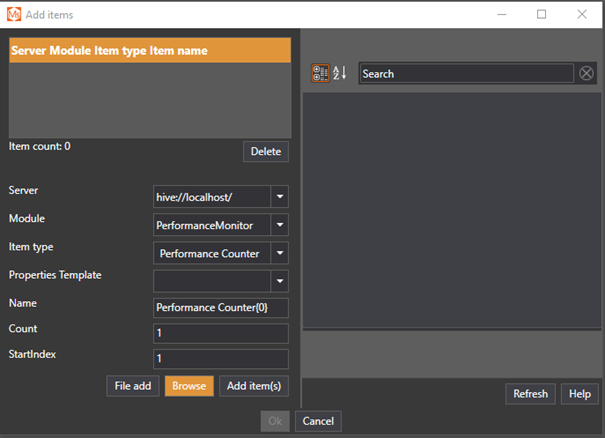Focus the Name text field
605x438 pixels.
220,307
